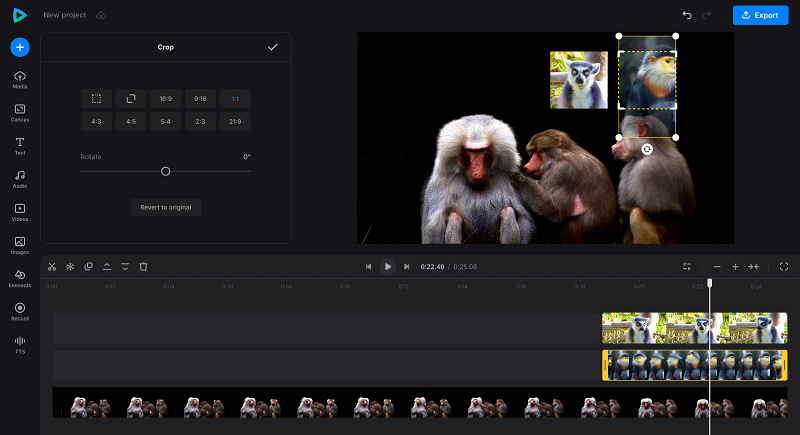
Task: Enter fullscreen preview mode
Action: (784, 267)
